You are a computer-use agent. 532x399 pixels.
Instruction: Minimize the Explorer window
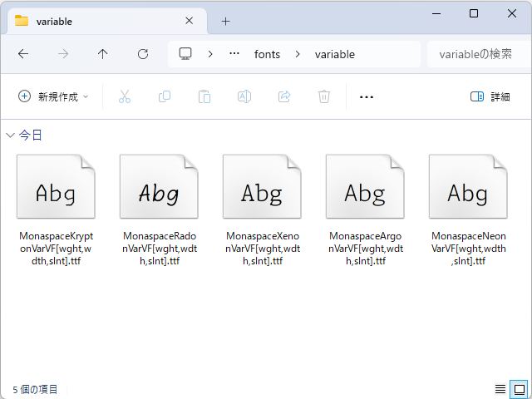[x=436, y=13]
